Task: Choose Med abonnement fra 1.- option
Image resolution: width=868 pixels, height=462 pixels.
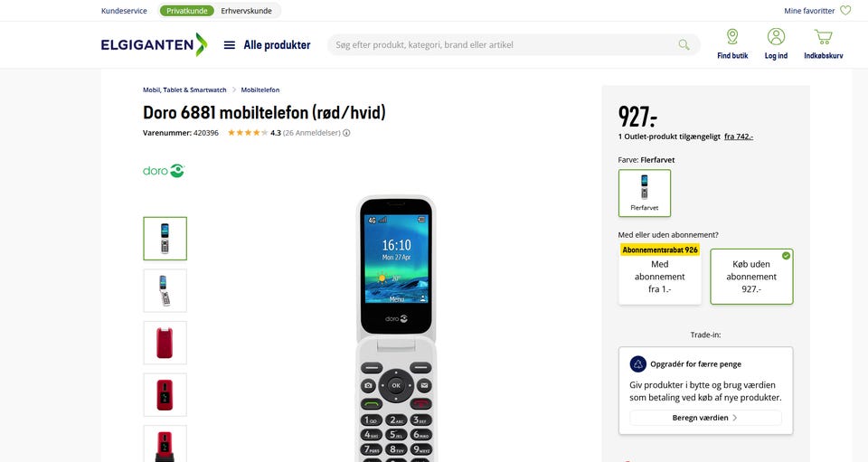Action: coord(659,275)
